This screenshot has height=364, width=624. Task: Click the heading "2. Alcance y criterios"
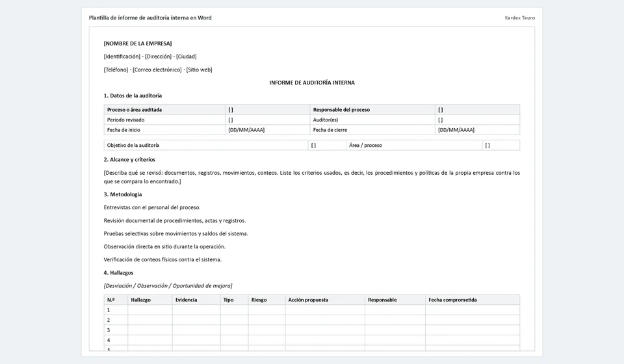[x=129, y=159]
